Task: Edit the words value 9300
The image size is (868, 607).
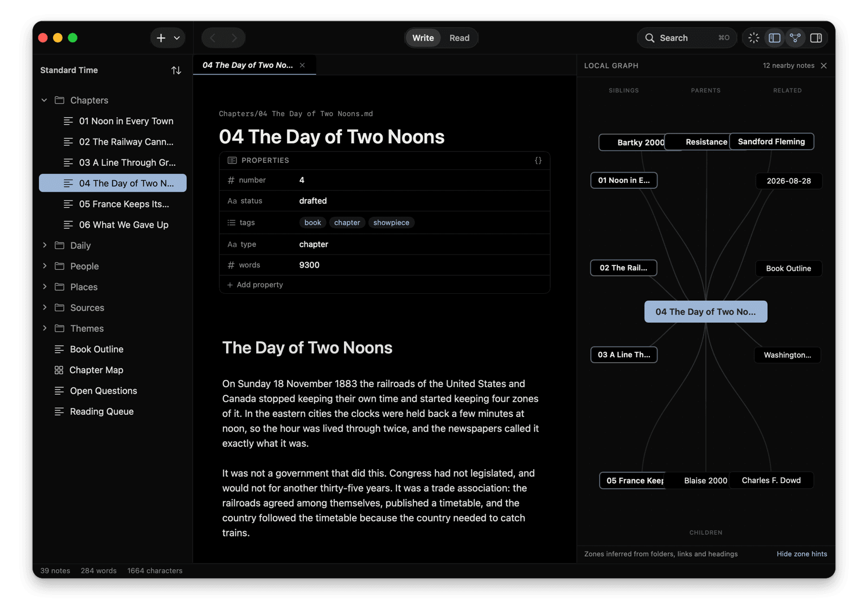Action: click(309, 265)
